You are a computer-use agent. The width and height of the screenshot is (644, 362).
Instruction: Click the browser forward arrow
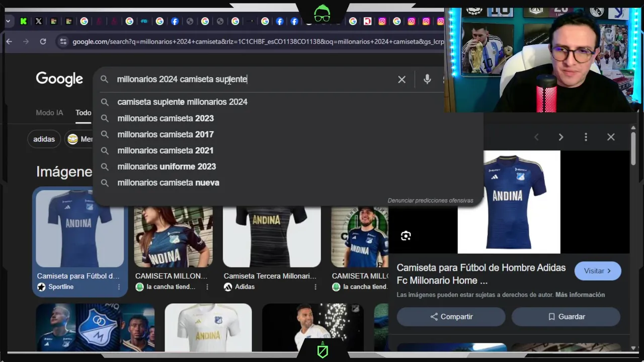26,42
